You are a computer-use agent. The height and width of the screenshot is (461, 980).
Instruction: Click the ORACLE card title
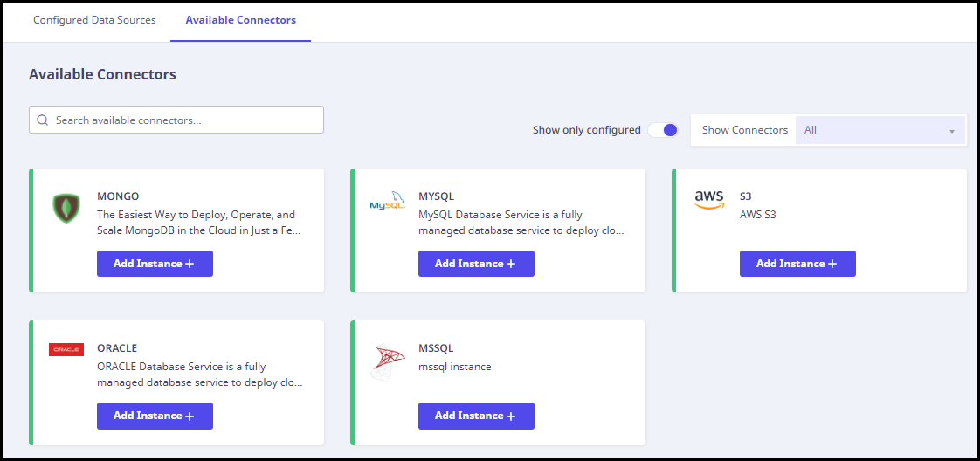click(x=117, y=348)
